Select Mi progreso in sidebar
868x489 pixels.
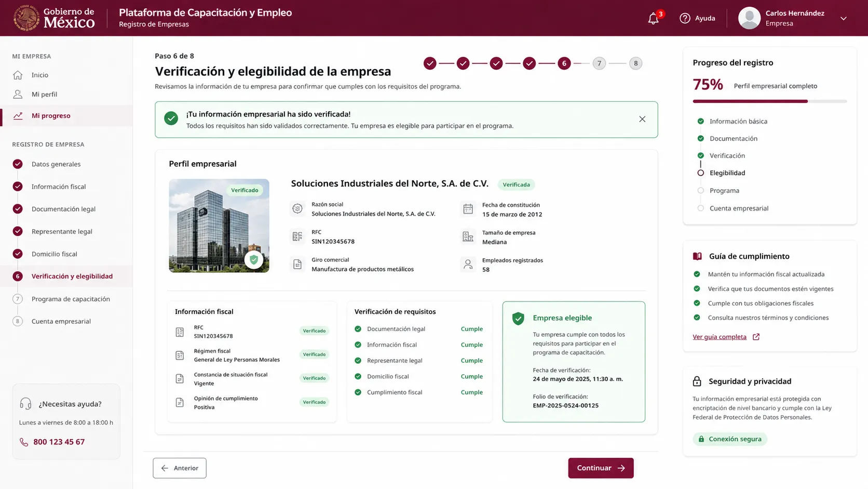coord(66,115)
